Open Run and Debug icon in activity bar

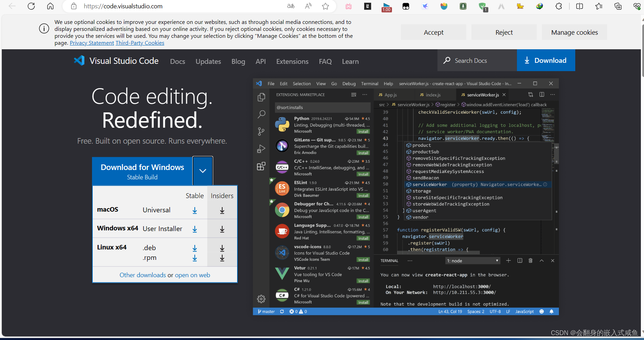261,149
